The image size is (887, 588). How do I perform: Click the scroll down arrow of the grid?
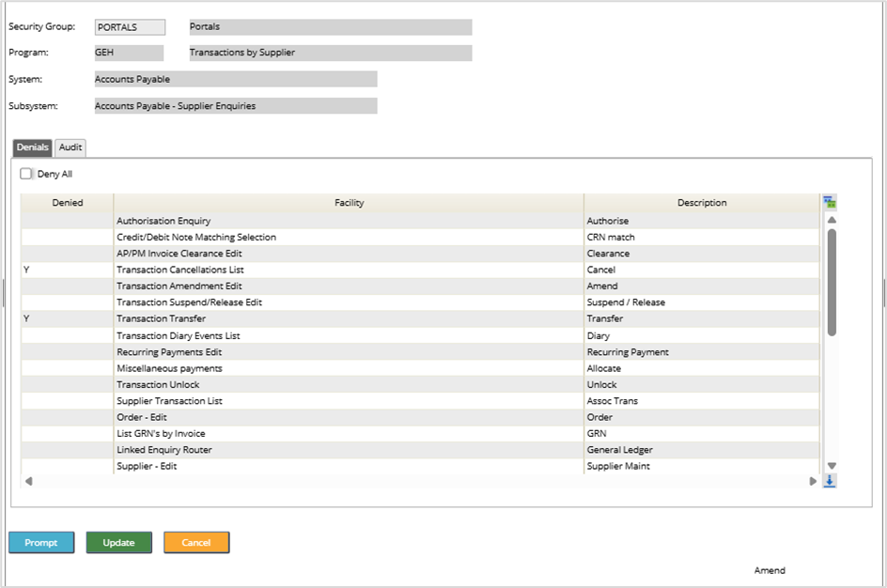832,466
